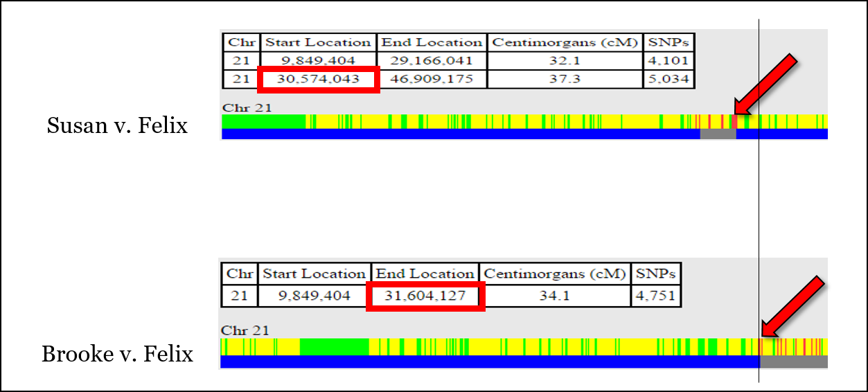Viewport: 868px width, 392px height.
Task: Select start location 30,574,043 cell
Action: (319, 79)
